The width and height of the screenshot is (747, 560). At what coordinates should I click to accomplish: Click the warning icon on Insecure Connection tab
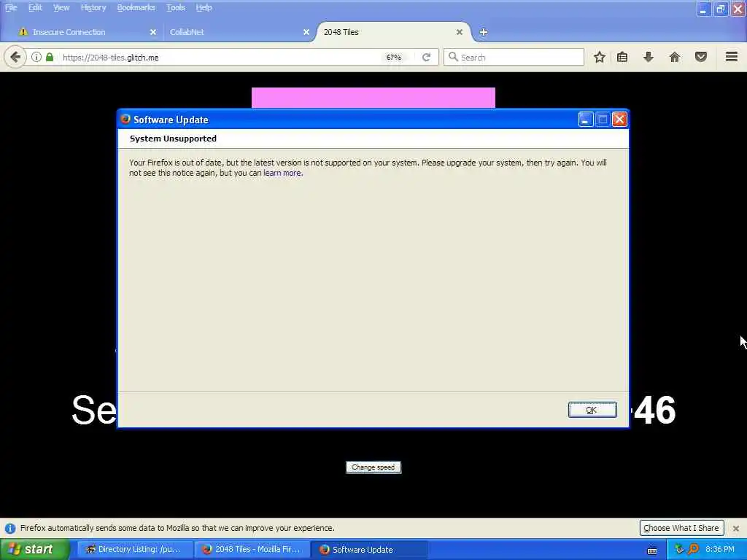(23, 32)
